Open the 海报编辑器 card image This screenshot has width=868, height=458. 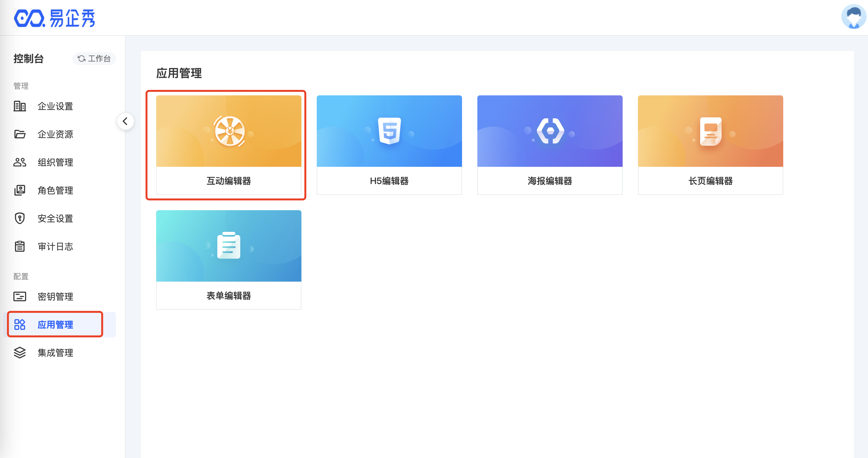point(550,131)
